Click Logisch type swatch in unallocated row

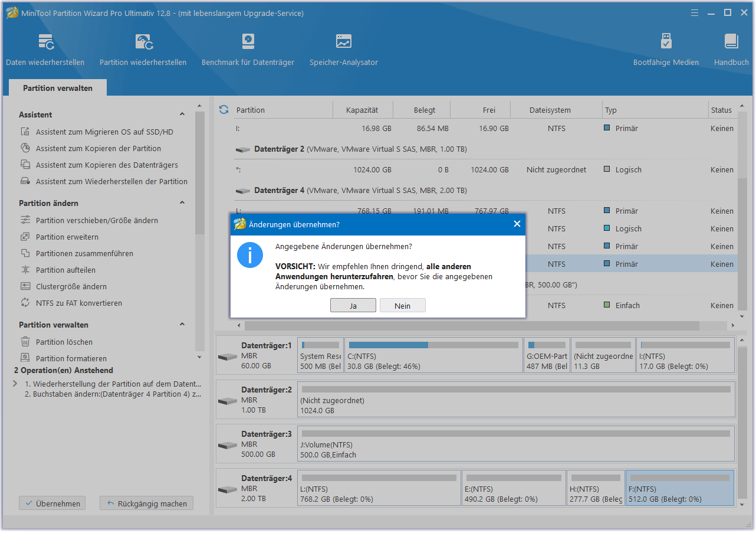pyautogui.click(x=607, y=169)
